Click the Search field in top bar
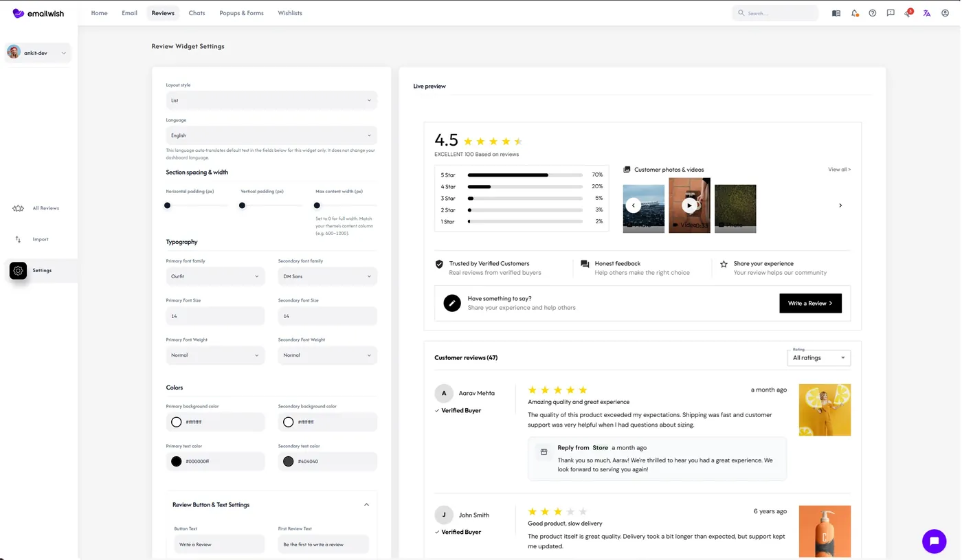 click(x=775, y=13)
